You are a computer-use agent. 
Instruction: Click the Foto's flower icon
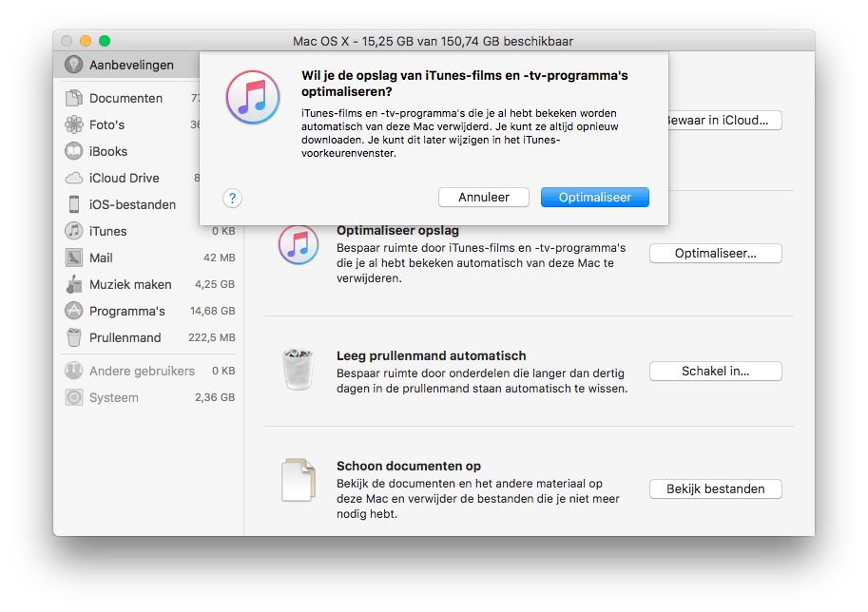[x=73, y=124]
